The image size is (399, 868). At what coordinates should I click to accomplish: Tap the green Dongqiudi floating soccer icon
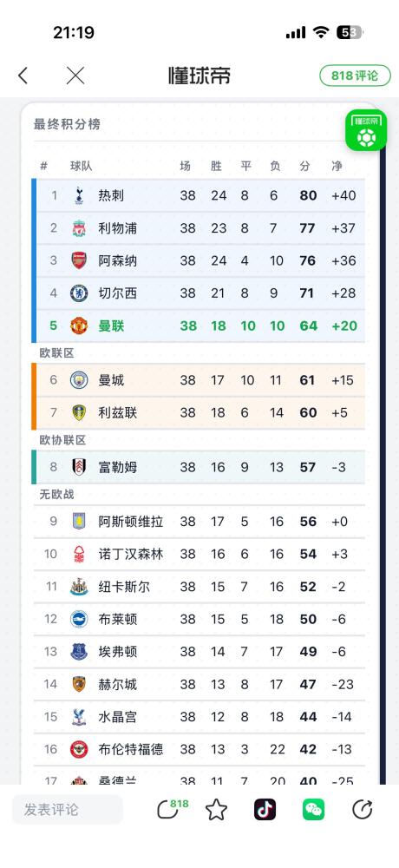(x=366, y=130)
